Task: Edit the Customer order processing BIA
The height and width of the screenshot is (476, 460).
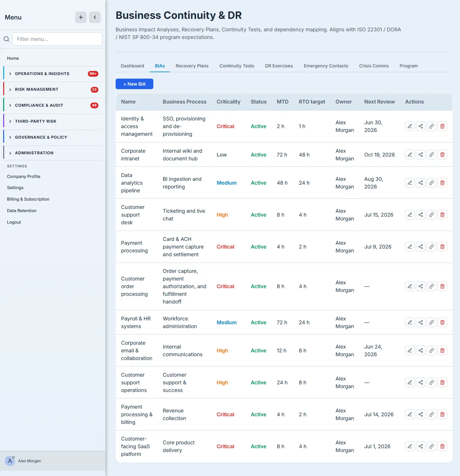Action: click(410, 286)
